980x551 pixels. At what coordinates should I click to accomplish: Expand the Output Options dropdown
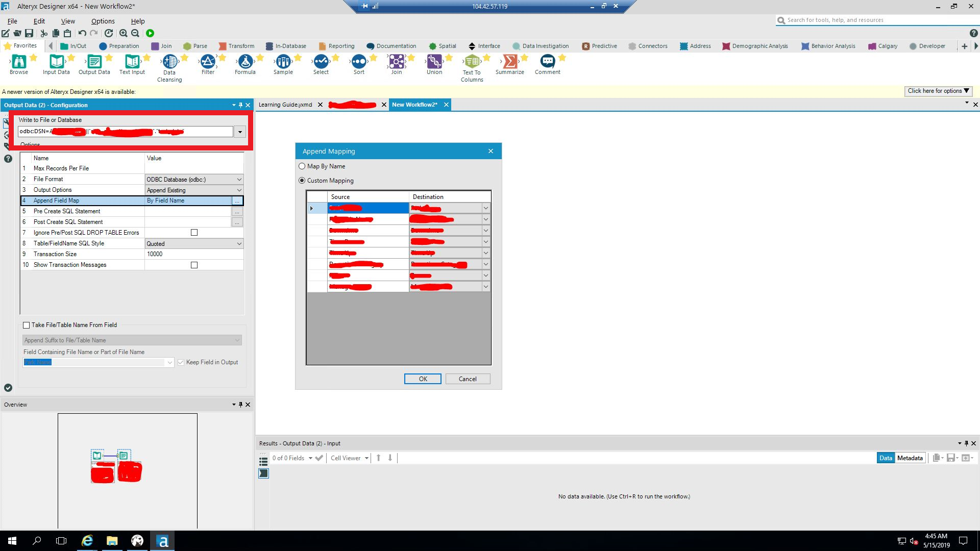(239, 190)
